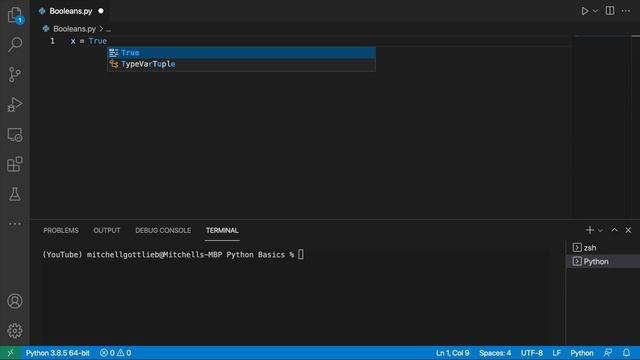Viewport: 640px width, 360px height.
Task: Focus the terminal prompt input
Action: coord(301,255)
